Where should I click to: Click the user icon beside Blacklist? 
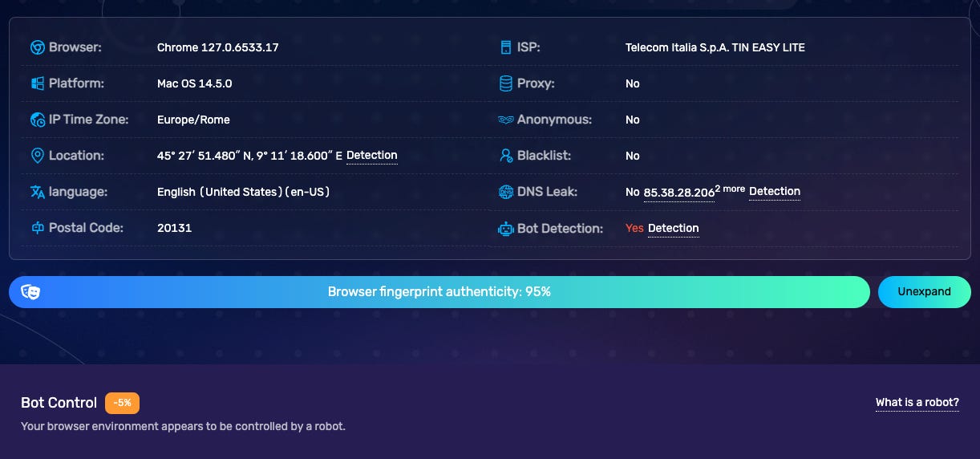[506, 156]
